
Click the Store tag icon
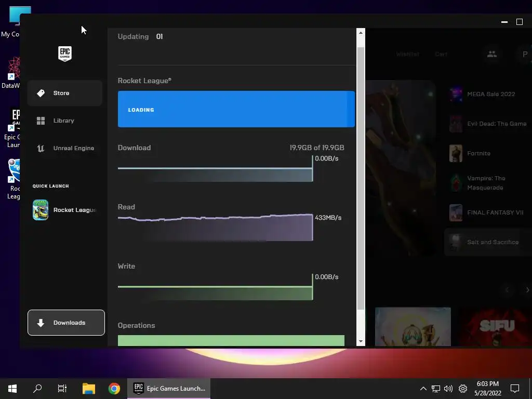pyautogui.click(x=41, y=93)
